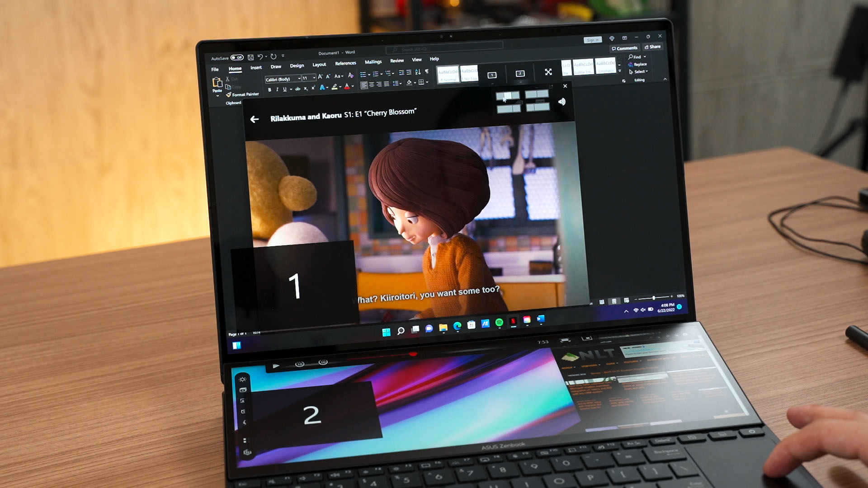The image size is (868, 488).
Task: Select the Normal style thumbnail
Action: click(448, 75)
